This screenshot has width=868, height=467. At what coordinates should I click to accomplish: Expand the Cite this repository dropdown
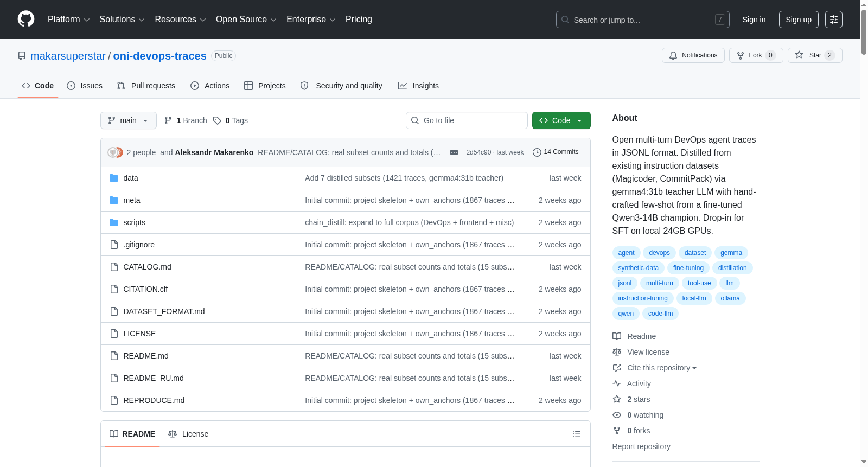click(x=662, y=368)
